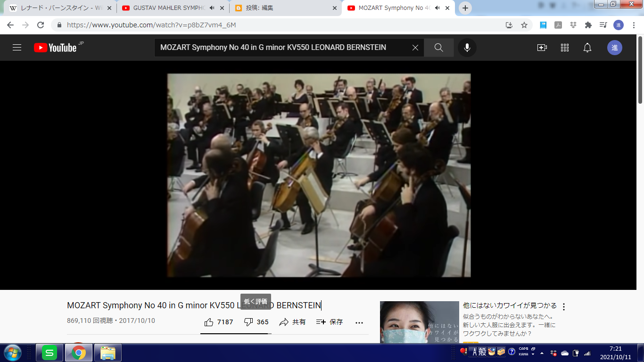Viewport: 644px width, 362px height.
Task: Open Dropbox in the system tray
Action: pyautogui.click(x=553, y=353)
